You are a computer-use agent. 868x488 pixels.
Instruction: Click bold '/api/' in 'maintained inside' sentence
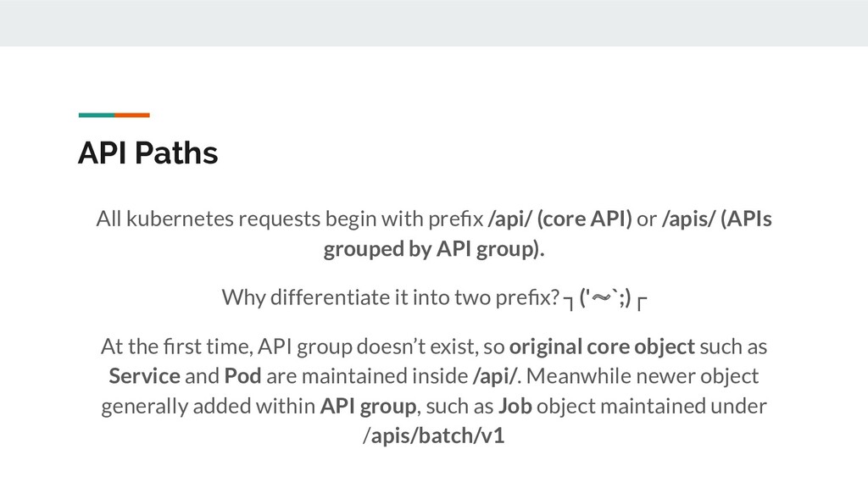tap(495, 376)
